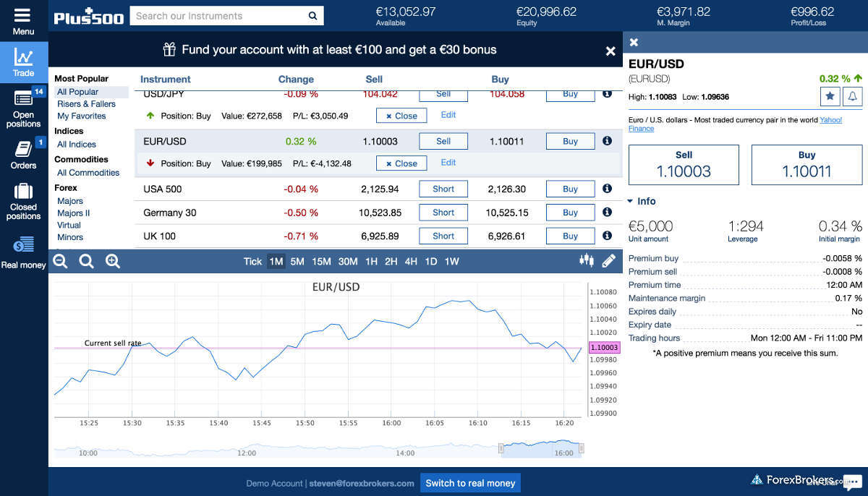868x496 pixels.
Task: Edit the USD/JPY position
Action: coord(448,115)
